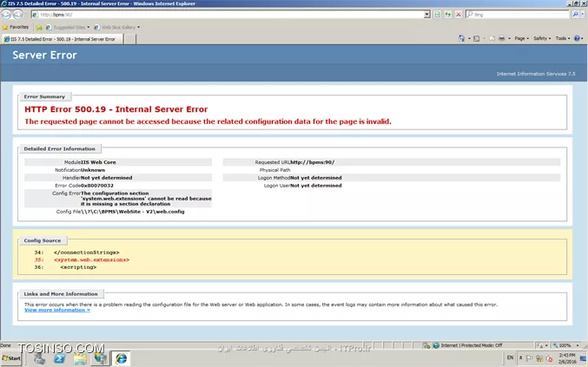Open the search provider dropdown arrow
The width and height of the screenshot is (588, 367).
coord(583,14)
